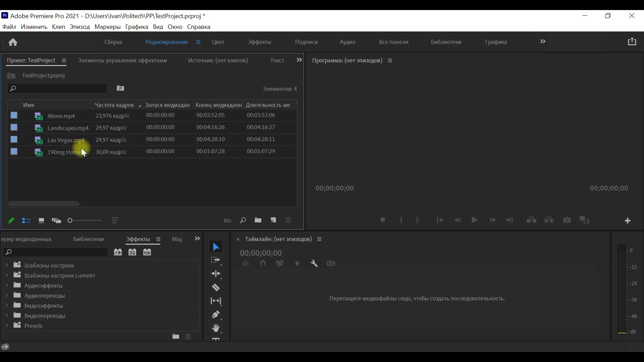Image resolution: width=644 pixels, height=362 pixels.
Task: Filter effects by 32-bit color icon
Action: point(132,252)
